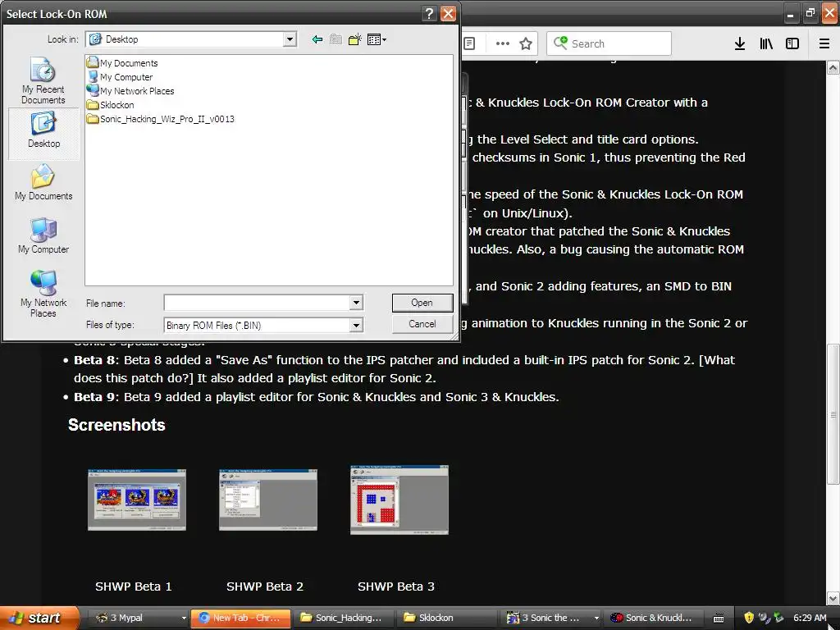Screen dimensions: 840x630
Task: Switch to Sonic_Hacking folder taskbar item
Action: coord(342,618)
